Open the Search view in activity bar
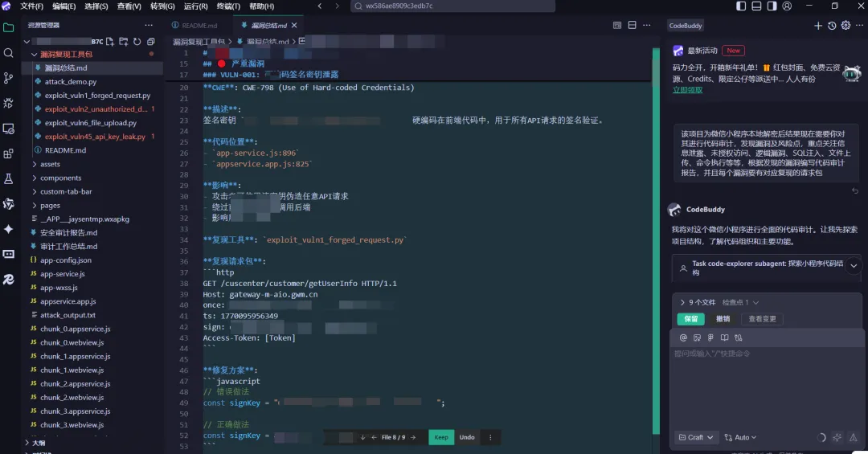The height and width of the screenshot is (454, 868). 8,52
